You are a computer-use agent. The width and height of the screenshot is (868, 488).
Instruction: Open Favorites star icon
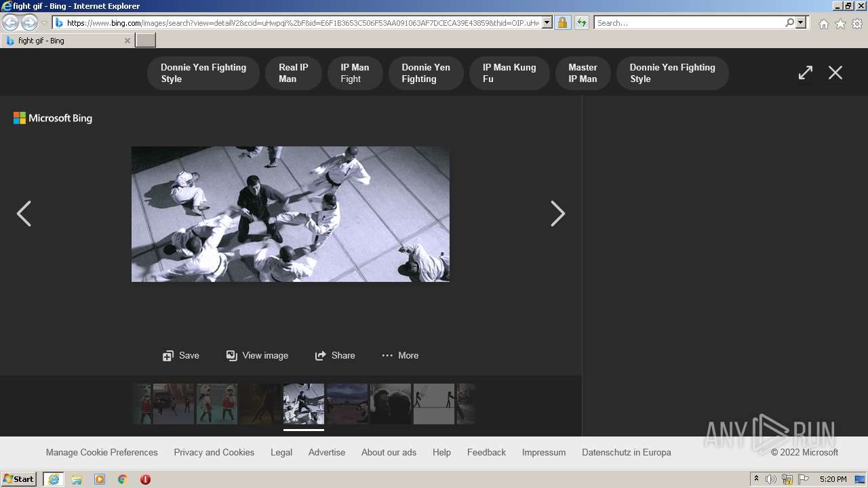click(840, 24)
